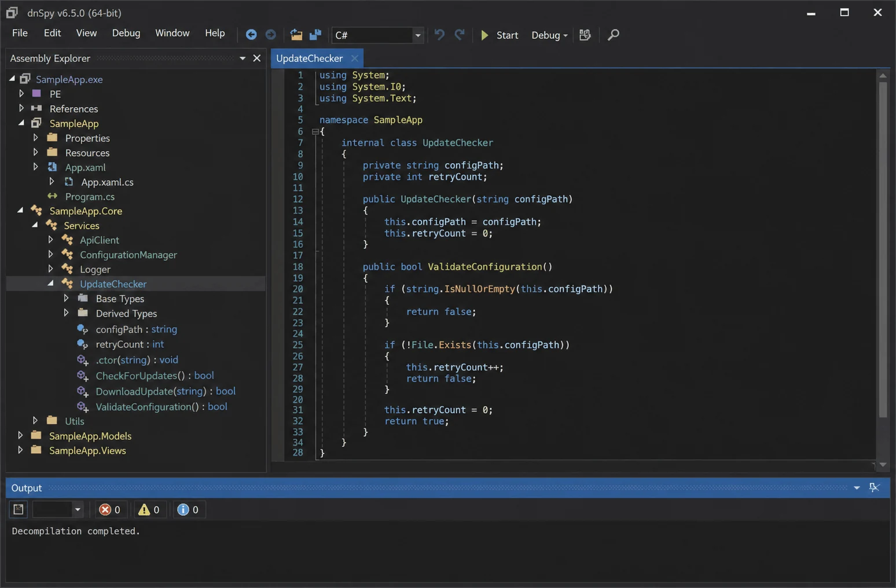
Task: Select .ctor(string) : void tree item
Action: 137,360
